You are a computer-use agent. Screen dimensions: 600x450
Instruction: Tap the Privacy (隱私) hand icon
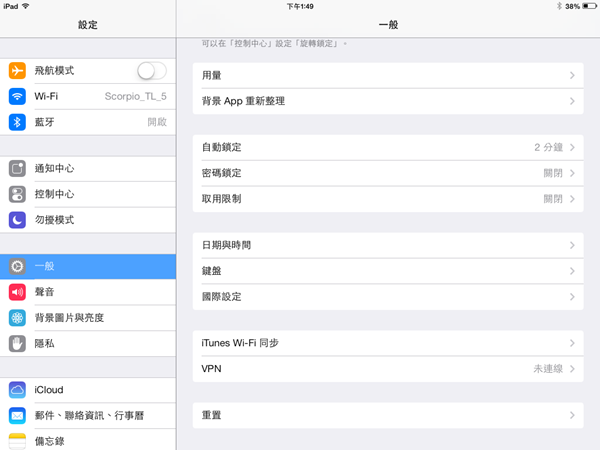17,344
